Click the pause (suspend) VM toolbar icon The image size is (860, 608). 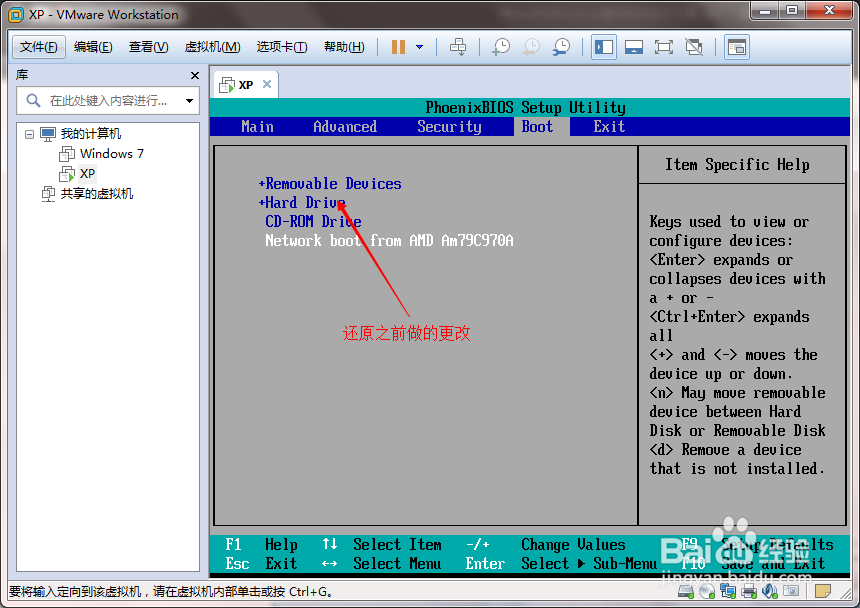click(x=398, y=47)
